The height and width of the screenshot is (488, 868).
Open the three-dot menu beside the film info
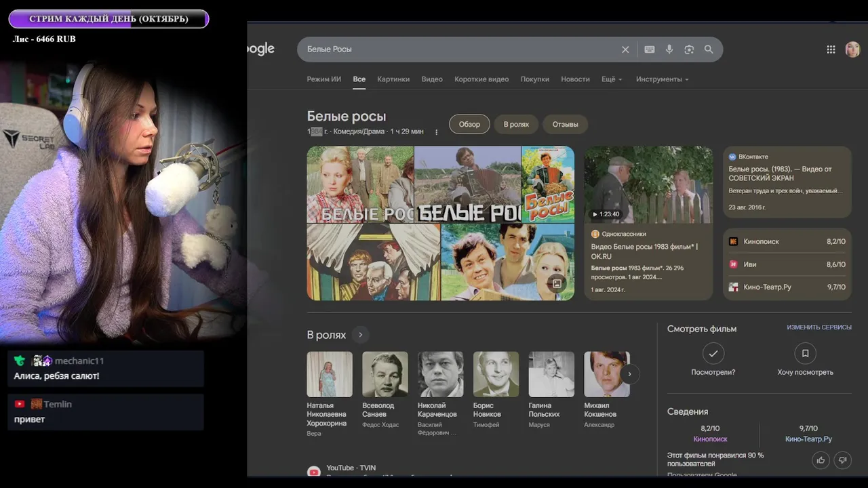pyautogui.click(x=436, y=132)
